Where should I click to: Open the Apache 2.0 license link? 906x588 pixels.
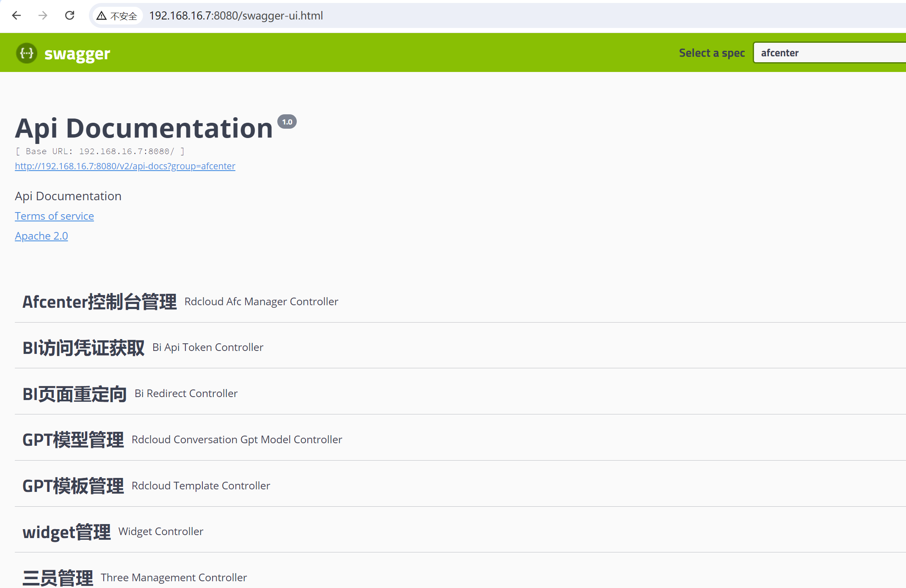41,236
